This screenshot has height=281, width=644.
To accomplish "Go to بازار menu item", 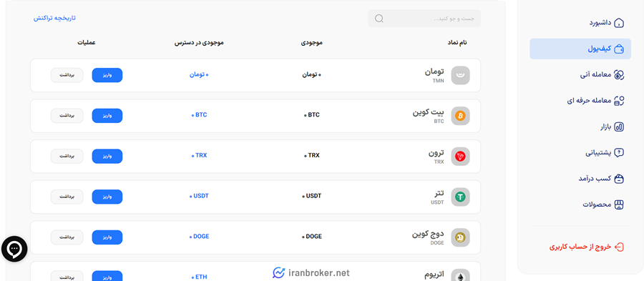I will [x=606, y=127].
